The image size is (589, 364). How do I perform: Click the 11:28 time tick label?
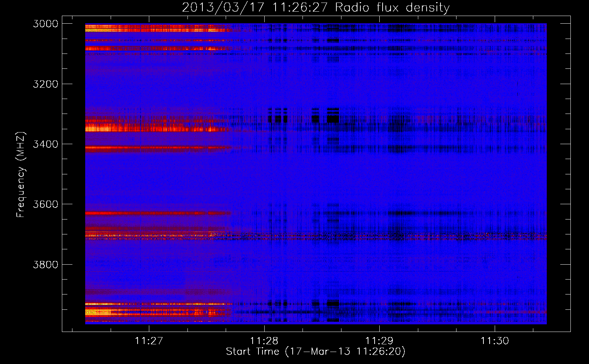[264, 341]
